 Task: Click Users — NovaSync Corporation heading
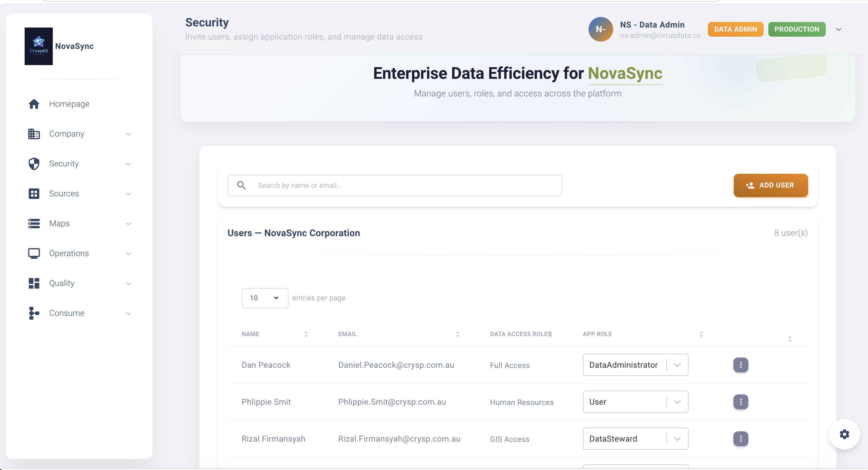tap(294, 233)
